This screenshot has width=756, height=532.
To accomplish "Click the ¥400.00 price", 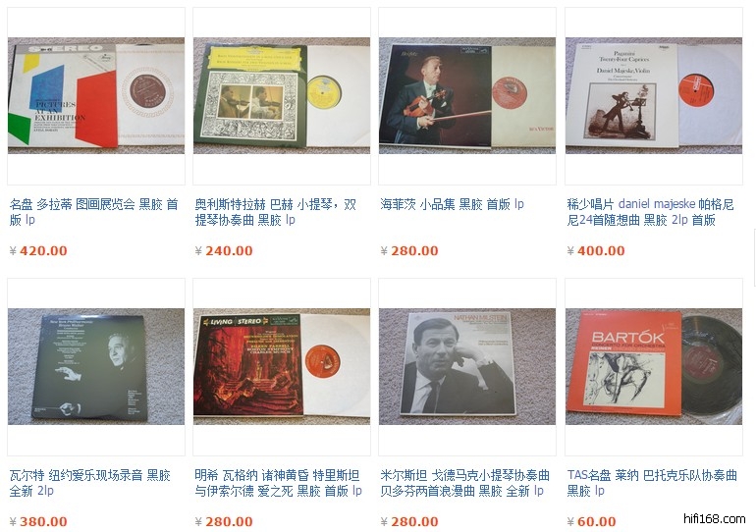I will point(596,250).
